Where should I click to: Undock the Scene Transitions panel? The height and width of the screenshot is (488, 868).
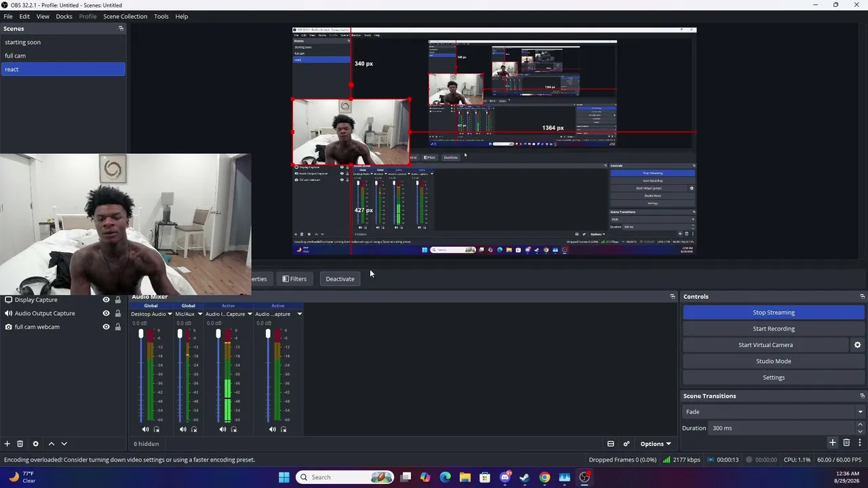click(x=862, y=396)
